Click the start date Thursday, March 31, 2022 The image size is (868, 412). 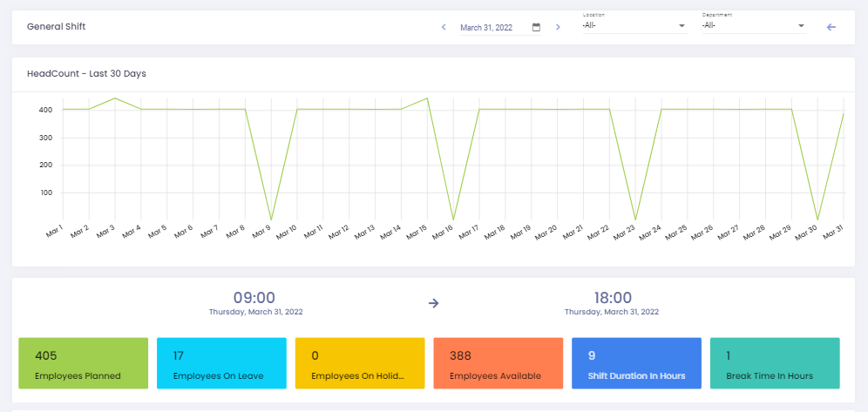(x=255, y=312)
